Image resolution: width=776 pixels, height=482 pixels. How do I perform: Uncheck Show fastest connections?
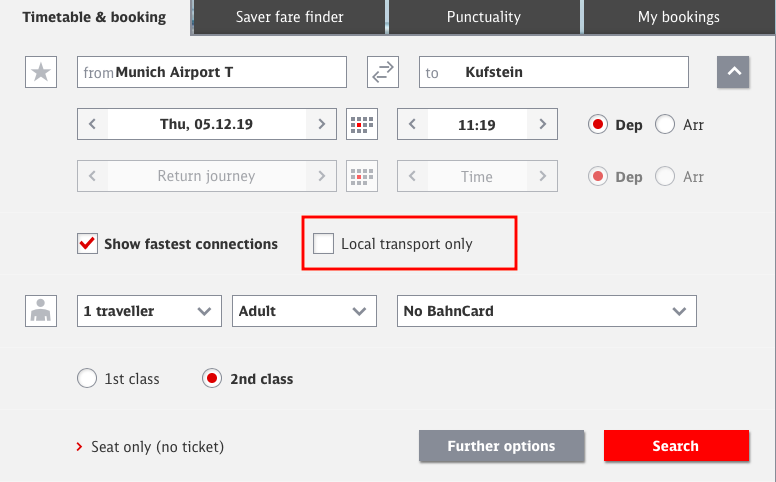tap(88, 243)
